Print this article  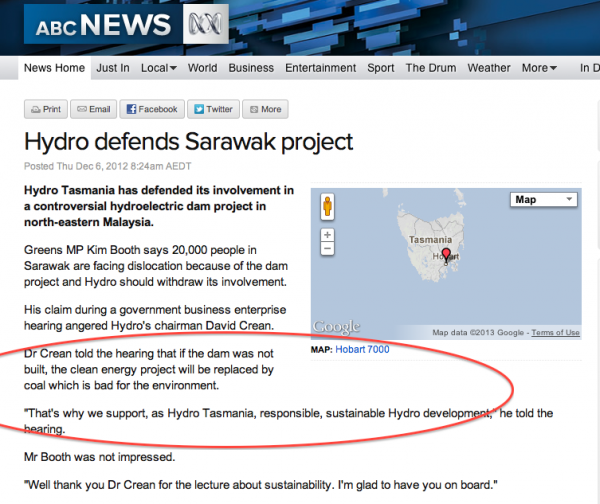[46, 109]
